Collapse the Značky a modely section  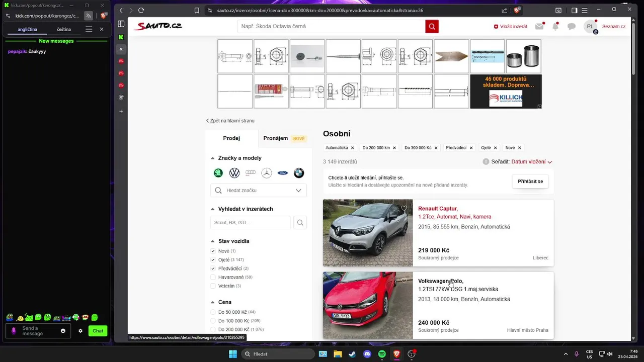(213, 158)
